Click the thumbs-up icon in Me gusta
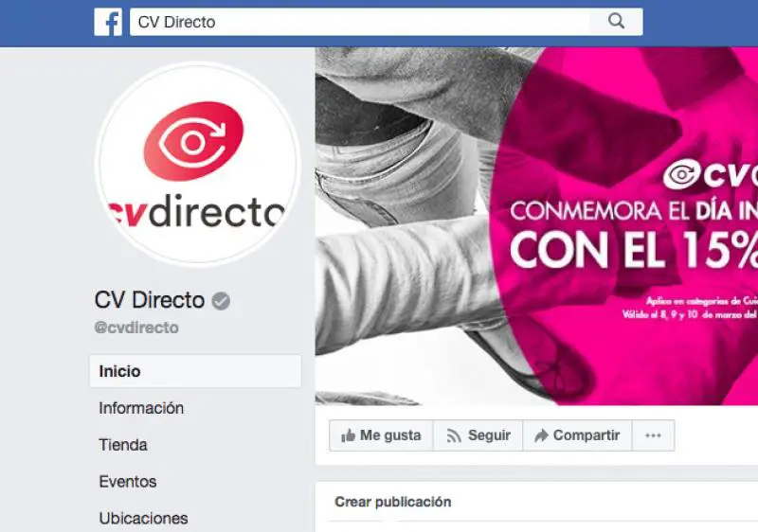This screenshot has height=532, width=758. point(348,435)
